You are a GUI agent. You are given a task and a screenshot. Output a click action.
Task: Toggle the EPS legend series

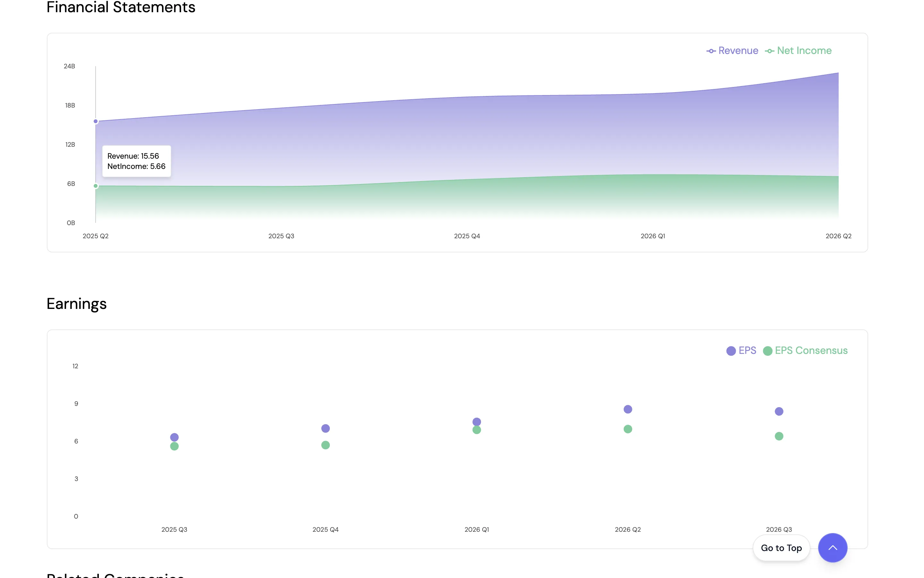tap(741, 351)
